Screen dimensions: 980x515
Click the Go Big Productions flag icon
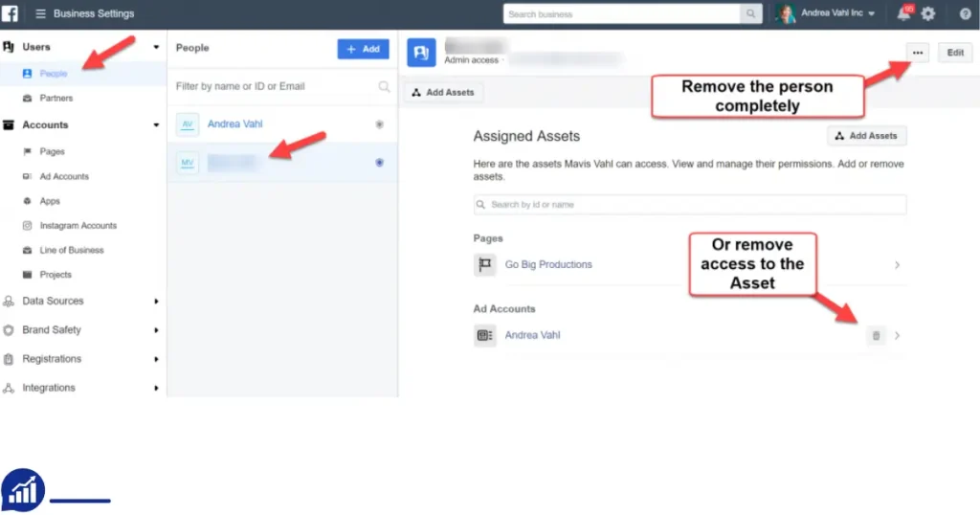(x=484, y=264)
